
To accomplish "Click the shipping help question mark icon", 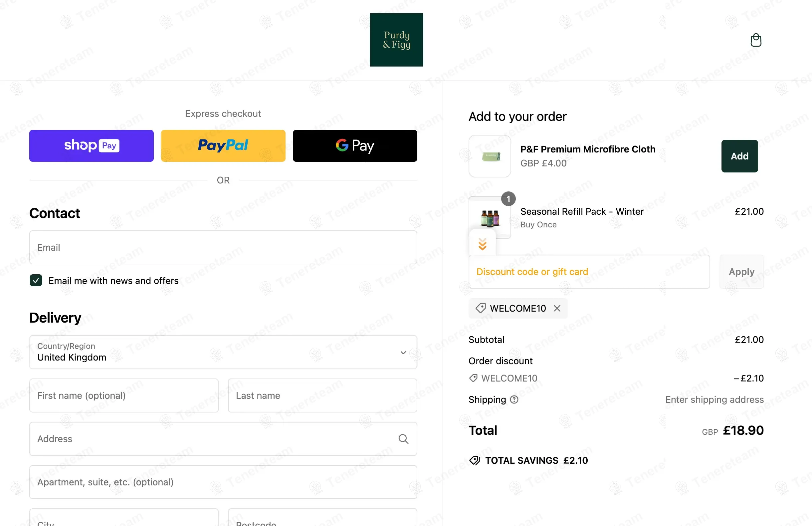I will tap(514, 399).
